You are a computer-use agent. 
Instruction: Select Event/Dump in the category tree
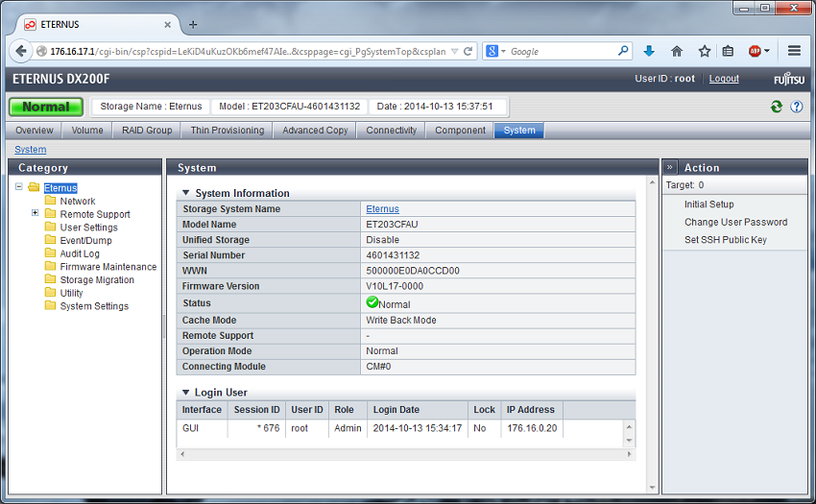(x=85, y=241)
